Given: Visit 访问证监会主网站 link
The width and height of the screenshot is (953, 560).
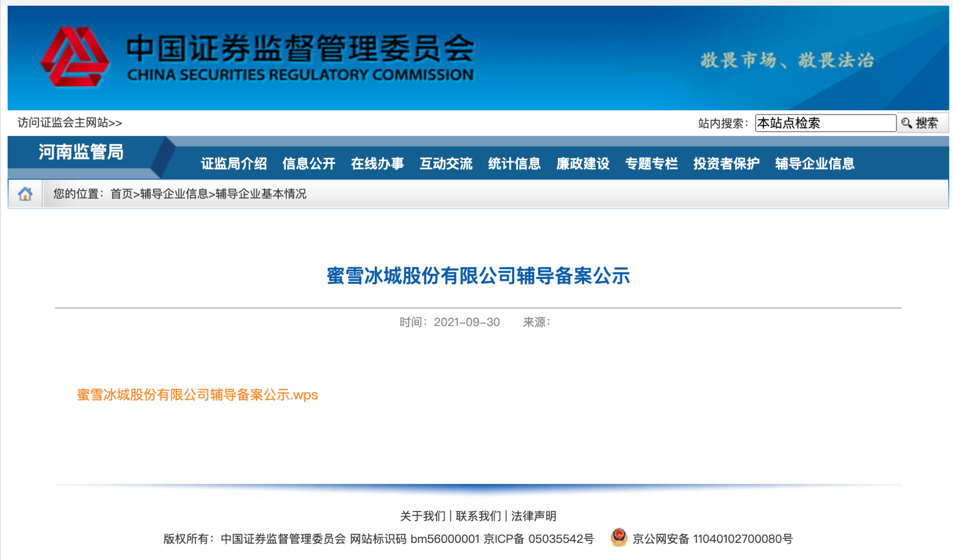Looking at the screenshot, I should [x=70, y=123].
